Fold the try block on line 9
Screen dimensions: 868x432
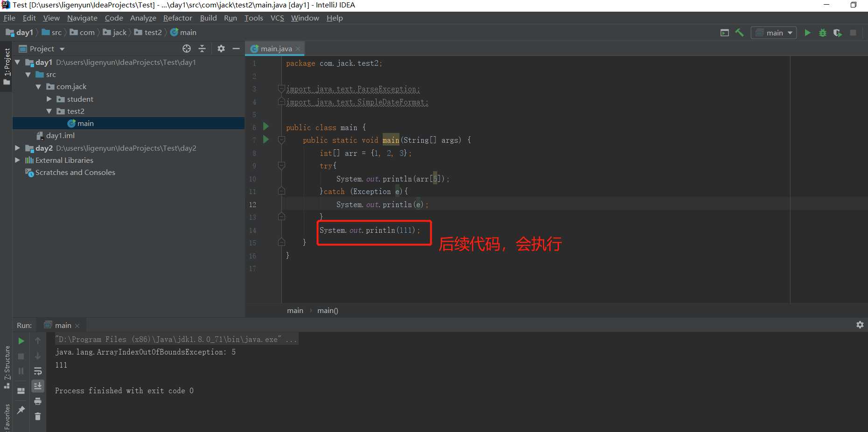click(x=281, y=165)
